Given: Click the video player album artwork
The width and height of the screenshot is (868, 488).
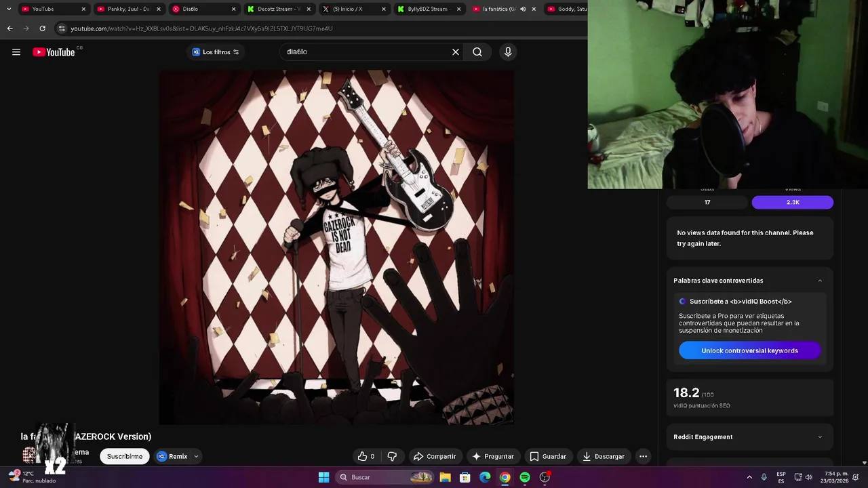Looking at the screenshot, I should coord(336,247).
